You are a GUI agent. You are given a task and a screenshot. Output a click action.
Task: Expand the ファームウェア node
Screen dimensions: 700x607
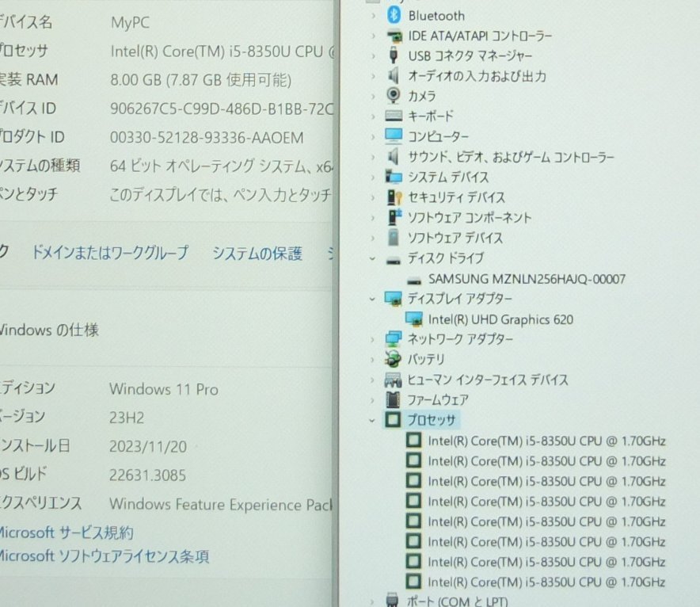pyautogui.click(x=372, y=400)
